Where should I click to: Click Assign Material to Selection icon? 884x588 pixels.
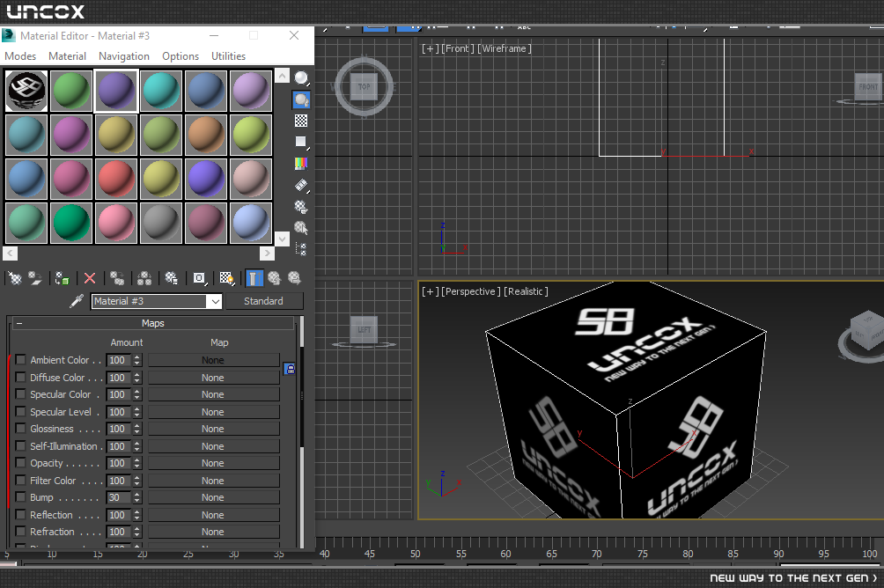[x=62, y=278]
